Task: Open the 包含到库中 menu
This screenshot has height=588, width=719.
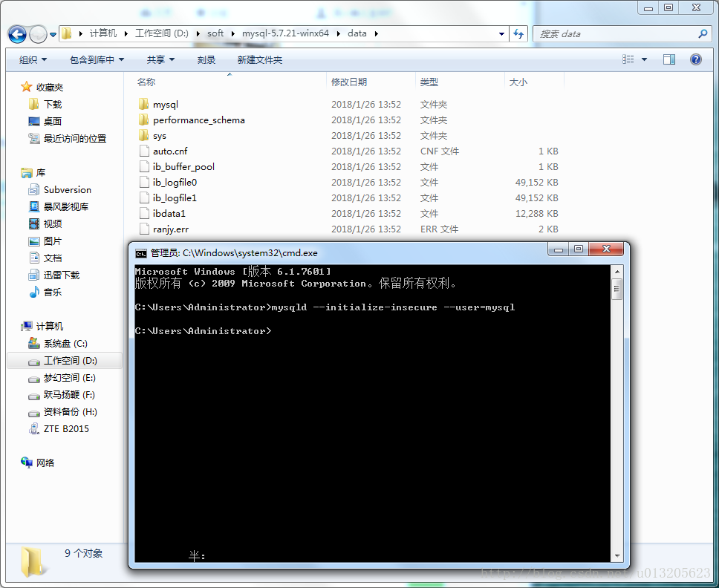Action: pyautogui.click(x=97, y=59)
